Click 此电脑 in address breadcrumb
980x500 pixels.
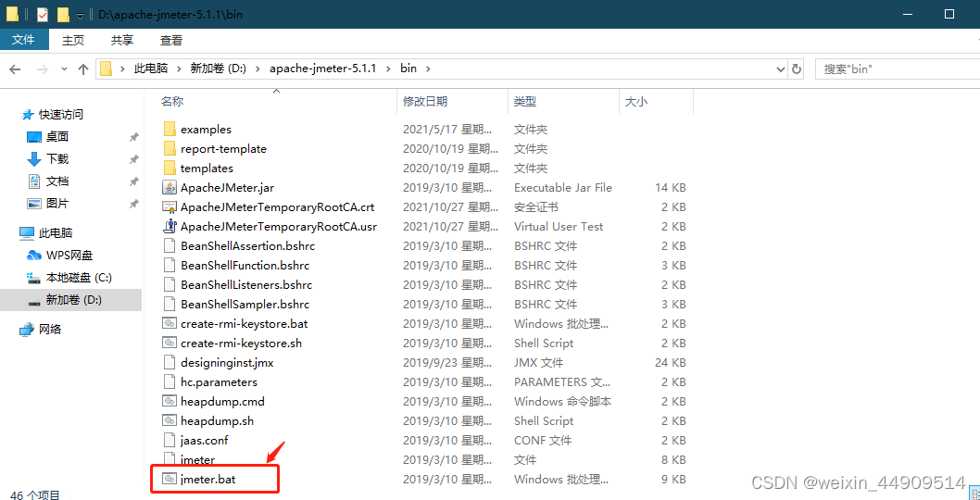click(x=151, y=69)
